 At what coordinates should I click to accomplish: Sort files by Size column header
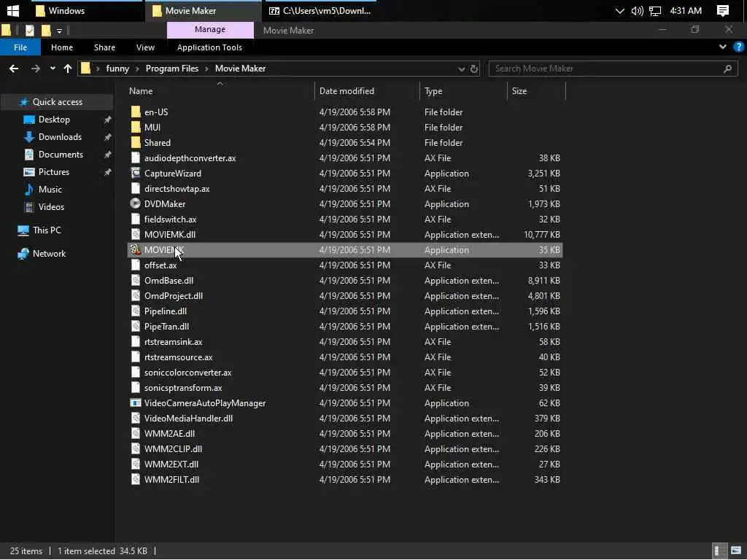tap(519, 91)
